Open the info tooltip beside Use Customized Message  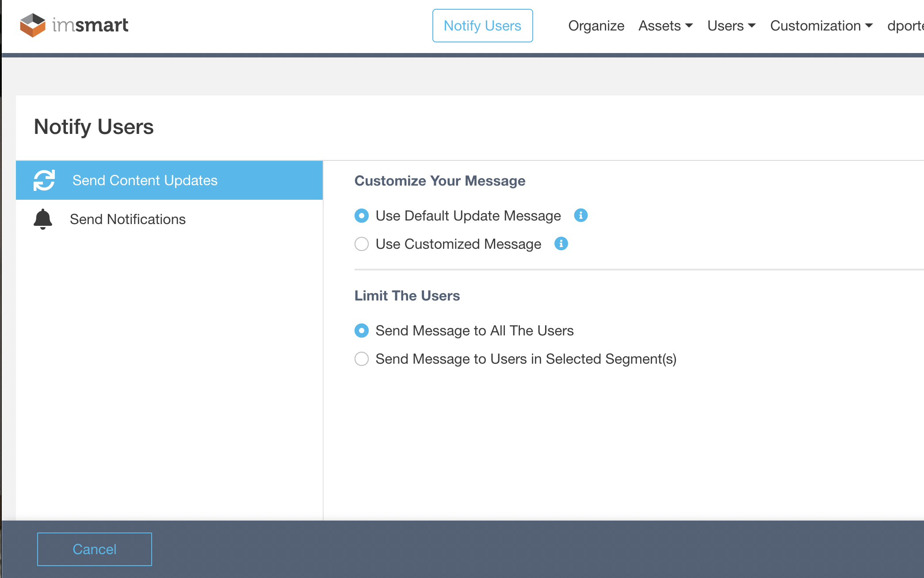561,243
